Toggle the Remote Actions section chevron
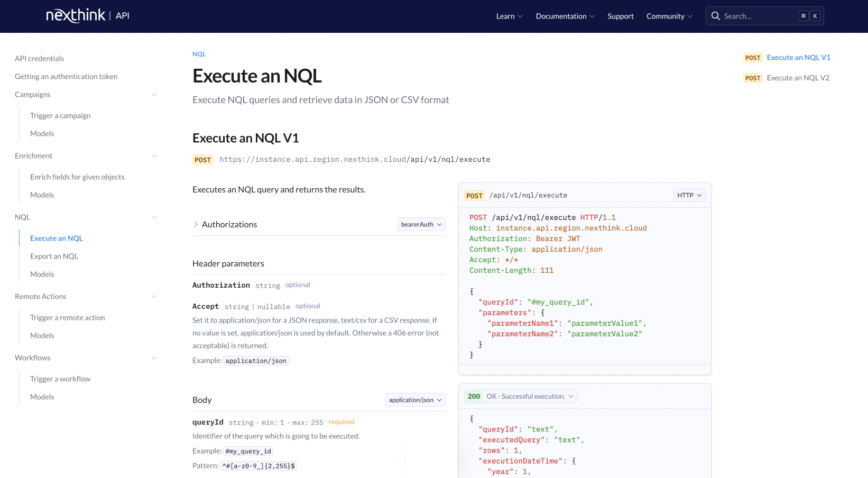The width and height of the screenshot is (868, 478). tap(154, 297)
